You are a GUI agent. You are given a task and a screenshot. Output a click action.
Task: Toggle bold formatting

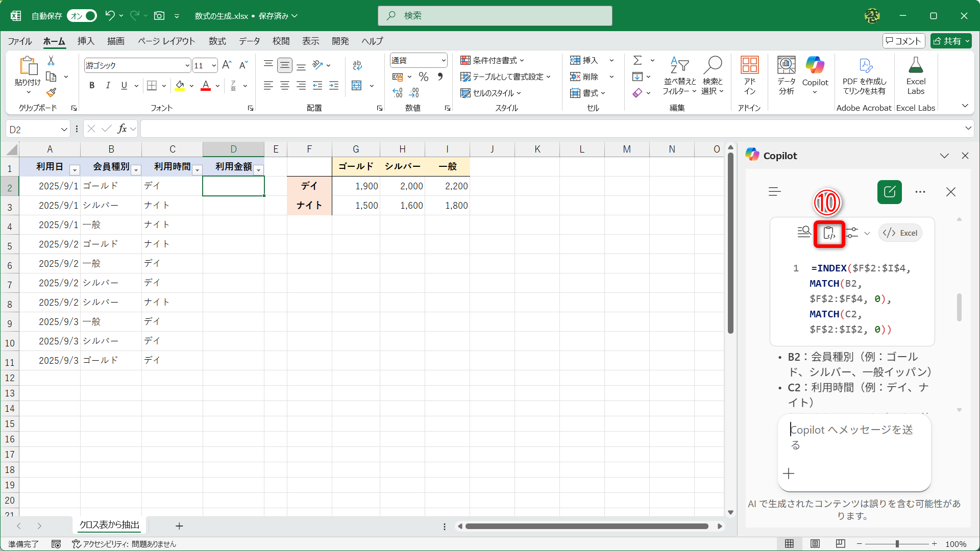(92, 85)
